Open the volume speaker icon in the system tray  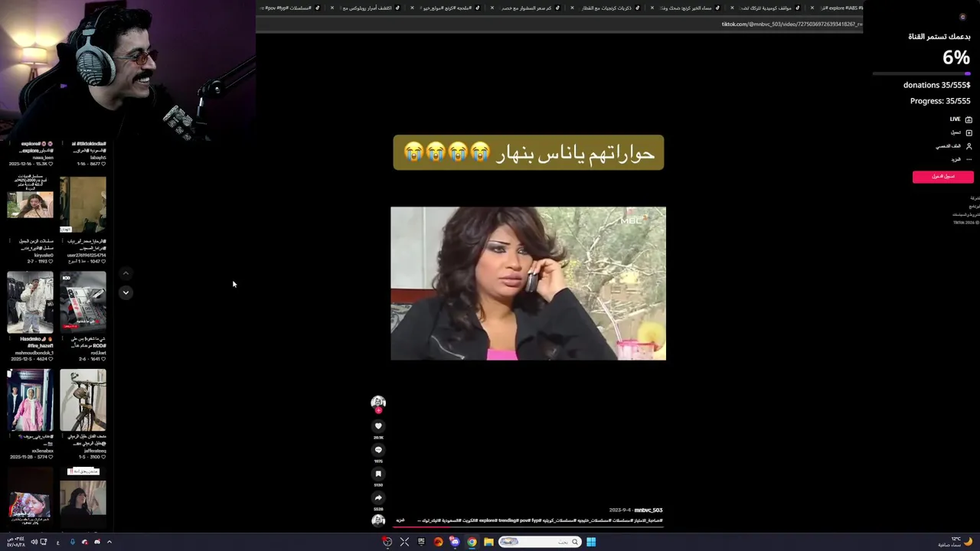[34, 542]
